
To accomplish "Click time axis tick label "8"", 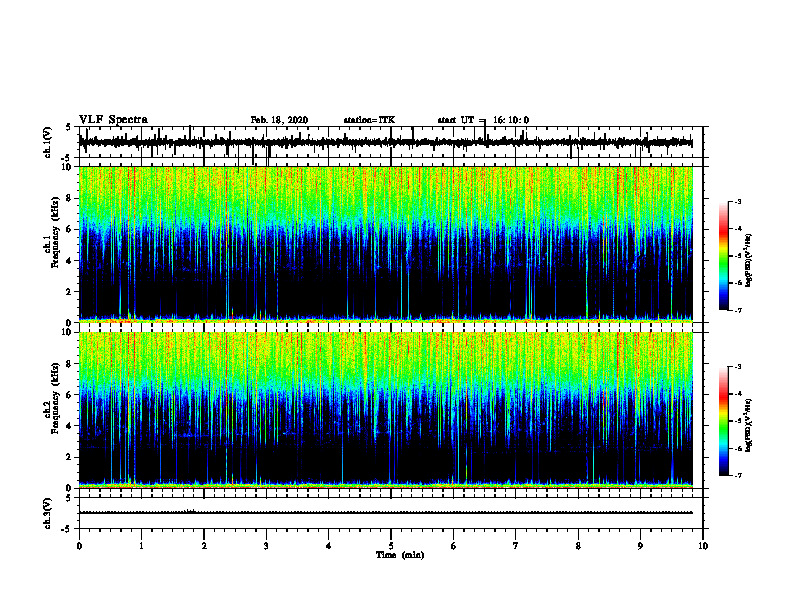I will click(578, 546).
